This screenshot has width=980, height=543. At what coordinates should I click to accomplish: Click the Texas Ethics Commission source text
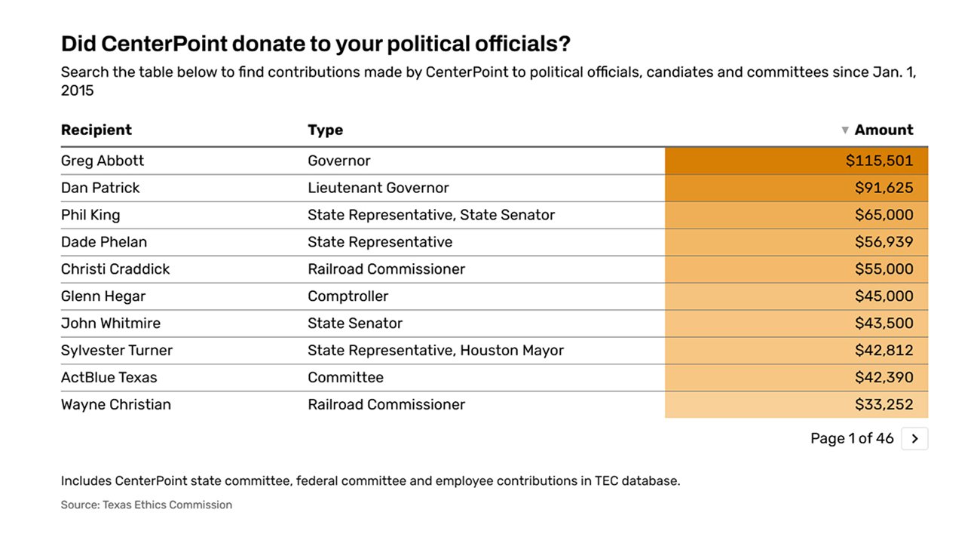pos(167,505)
